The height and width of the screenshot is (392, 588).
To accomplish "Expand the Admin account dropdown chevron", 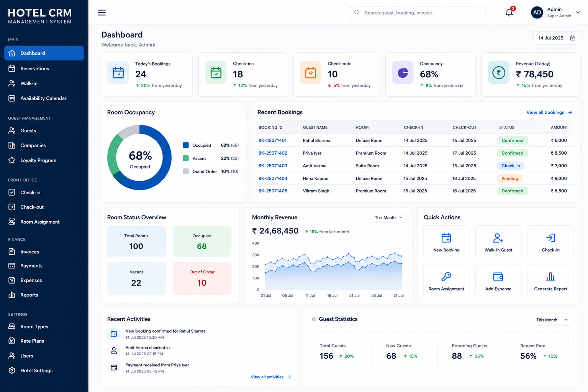I will point(578,13).
